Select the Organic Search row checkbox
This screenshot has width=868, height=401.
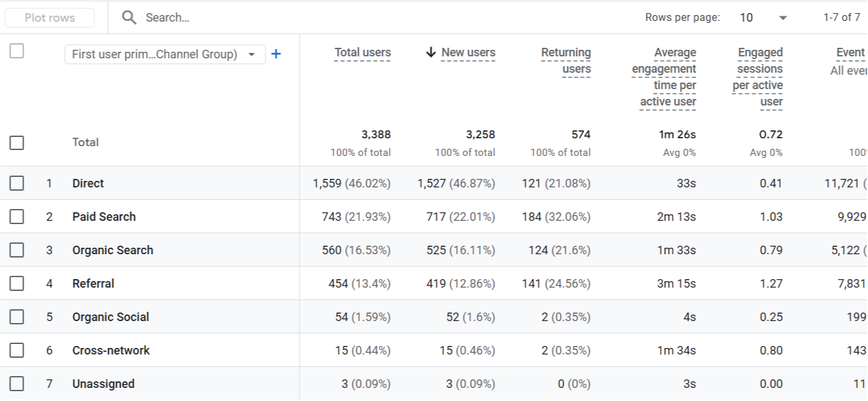17,250
